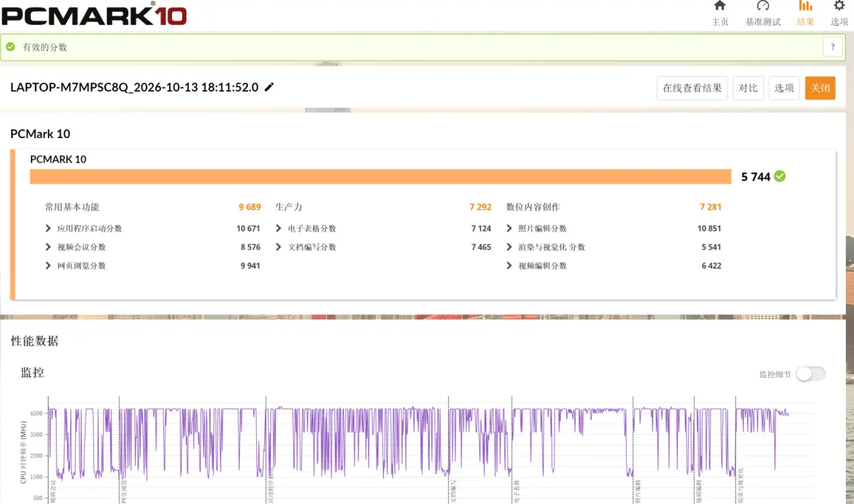Screen dimensions: 854x504
Task: Open the 基准测试 benchmark gauge icon
Action: tap(763, 6)
